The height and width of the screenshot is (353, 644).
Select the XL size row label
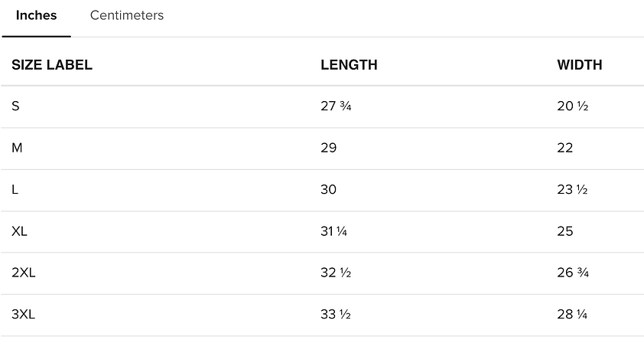pos(19,231)
